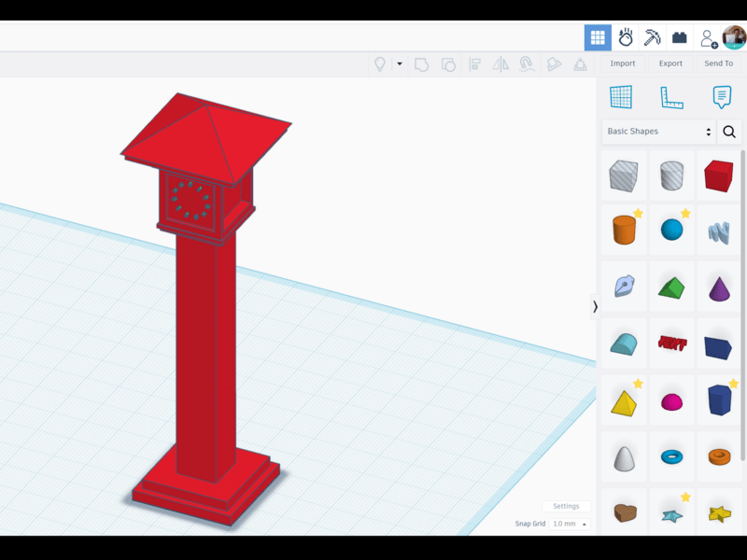Toggle the Cruise magnet tool
The image size is (747, 560).
pyautogui.click(x=527, y=64)
